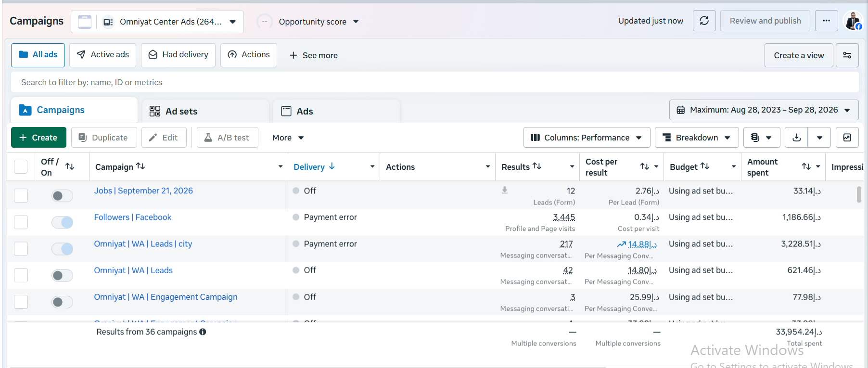Toggle the Jobs September 21, 2026 campaign switch
The image size is (868, 368).
[63, 196]
